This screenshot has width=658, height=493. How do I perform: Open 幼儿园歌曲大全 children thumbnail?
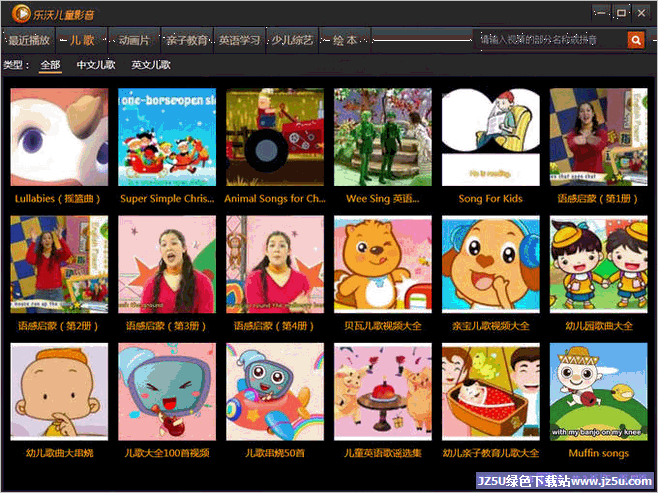point(598,264)
